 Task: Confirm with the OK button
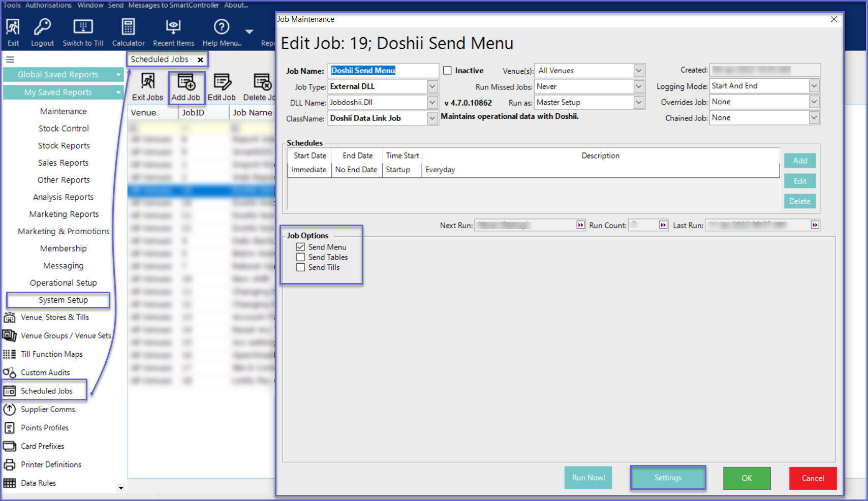[747, 478]
